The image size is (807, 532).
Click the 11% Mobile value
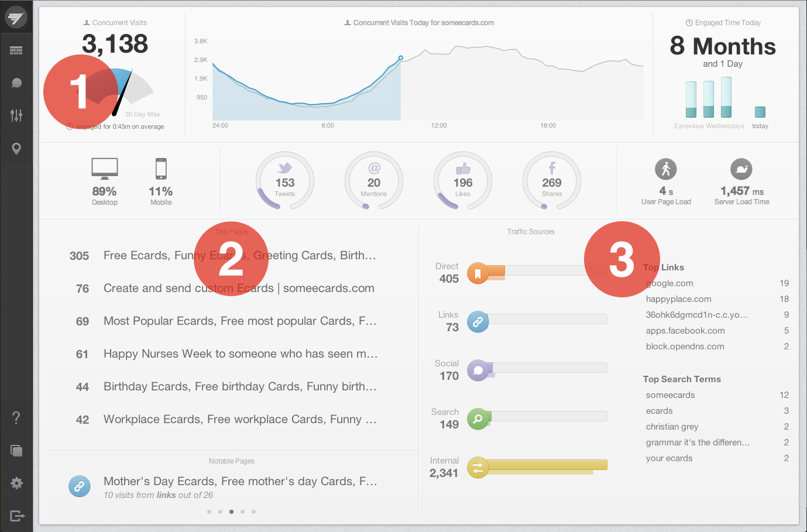(x=161, y=191)
